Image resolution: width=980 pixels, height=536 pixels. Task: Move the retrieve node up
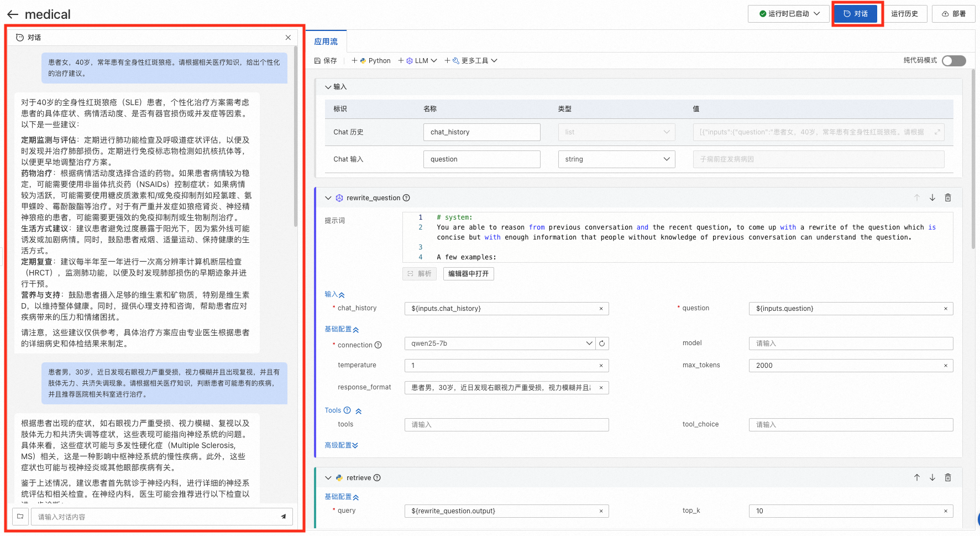(x=917, y=477)
